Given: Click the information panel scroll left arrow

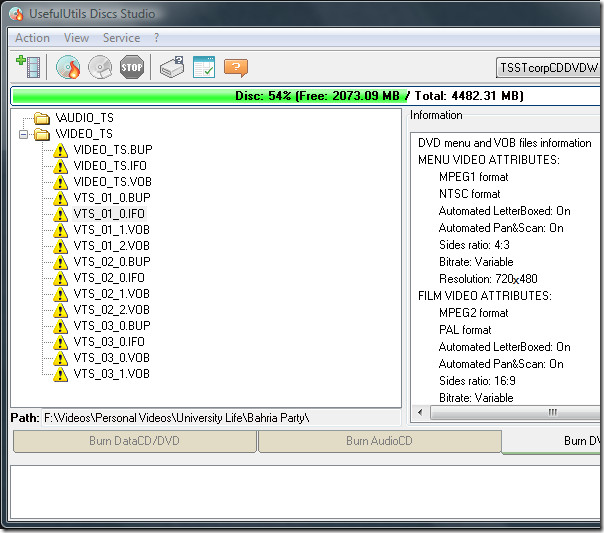Looking at the screenshot, I should 420,412.
